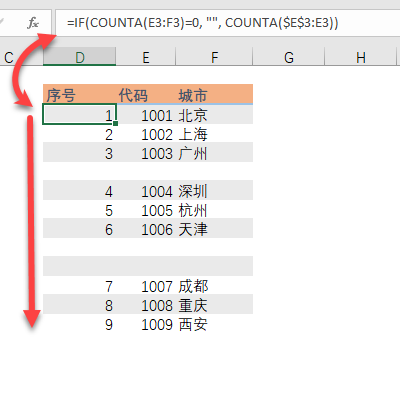Click inside the formula bar text
This screenshot has height=393, width=400.
[x=202, y=23]
